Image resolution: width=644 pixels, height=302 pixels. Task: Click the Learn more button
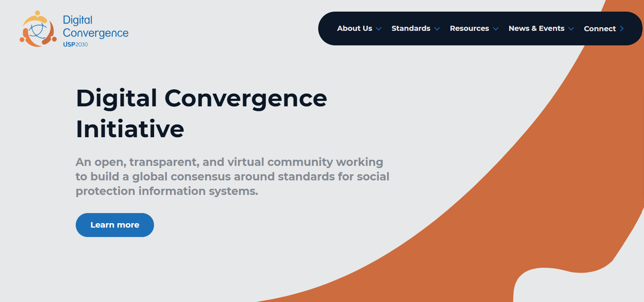115,225
